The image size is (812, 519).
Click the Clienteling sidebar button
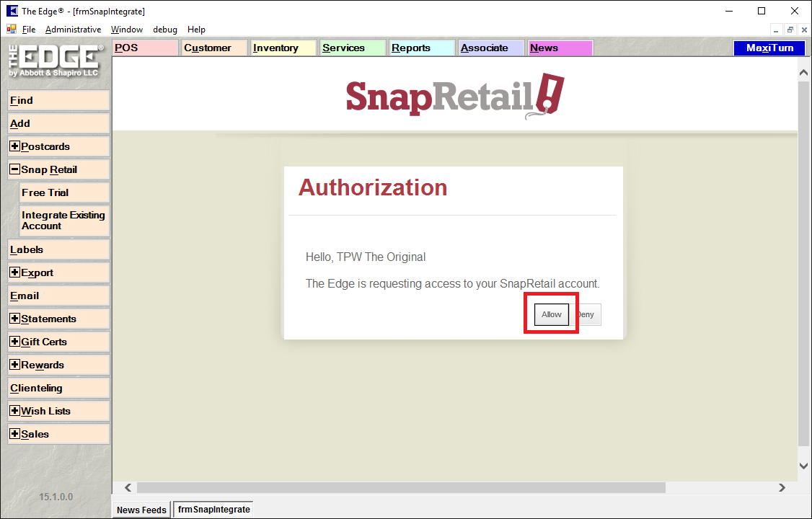pyautogui.click(x=58, y=388)
